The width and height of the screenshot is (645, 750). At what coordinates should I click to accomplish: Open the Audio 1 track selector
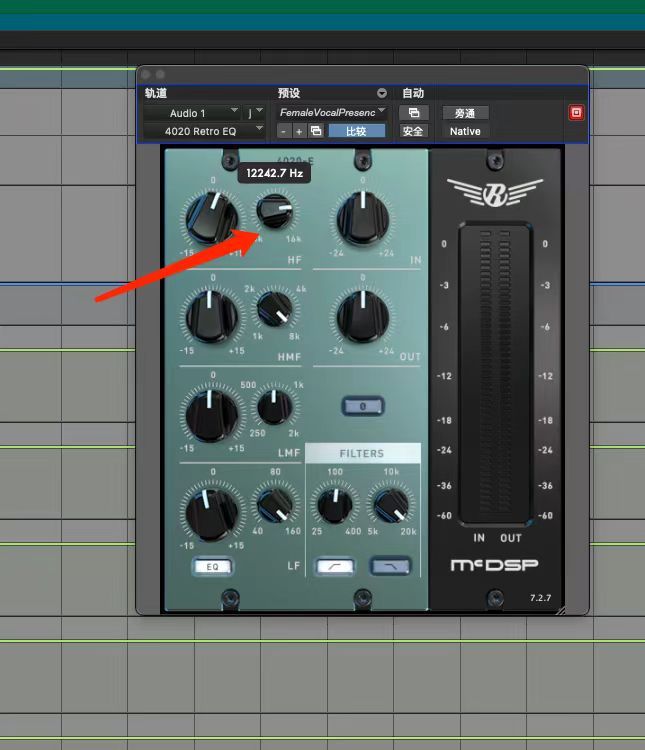pos(192,113)
